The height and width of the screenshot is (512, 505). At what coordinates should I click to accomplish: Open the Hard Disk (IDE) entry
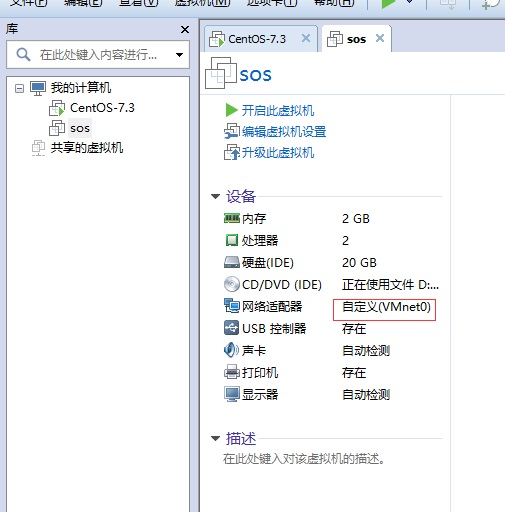point(268,263)
